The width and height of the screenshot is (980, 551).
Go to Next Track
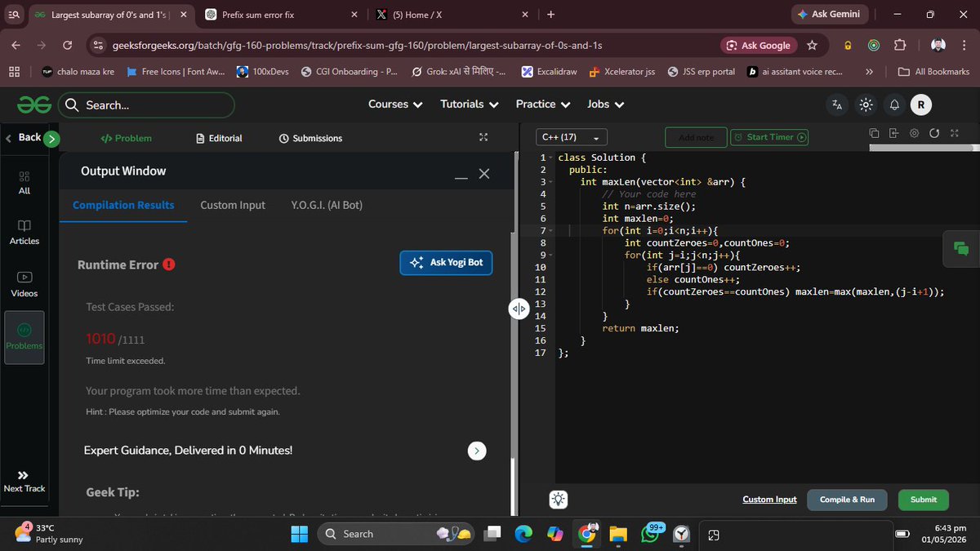pos(24,482)
